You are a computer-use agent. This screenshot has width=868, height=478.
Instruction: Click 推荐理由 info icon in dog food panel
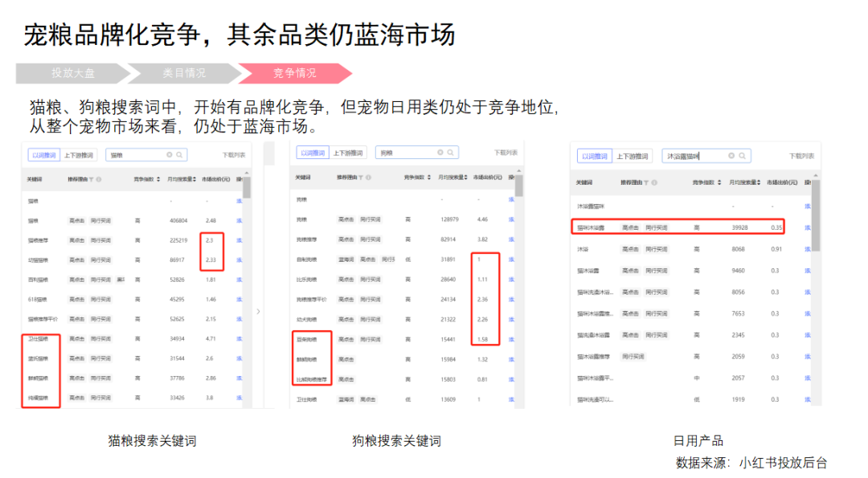point(368,178)
